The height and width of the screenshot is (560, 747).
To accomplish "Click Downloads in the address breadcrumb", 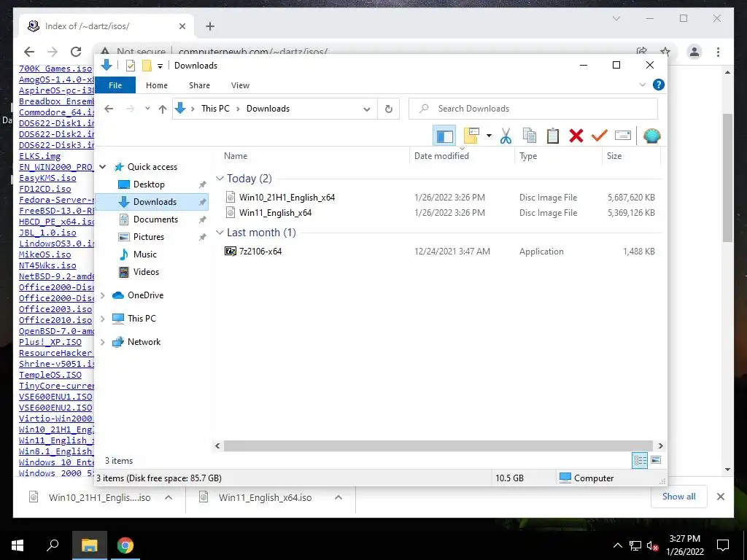I will [268, 109].
